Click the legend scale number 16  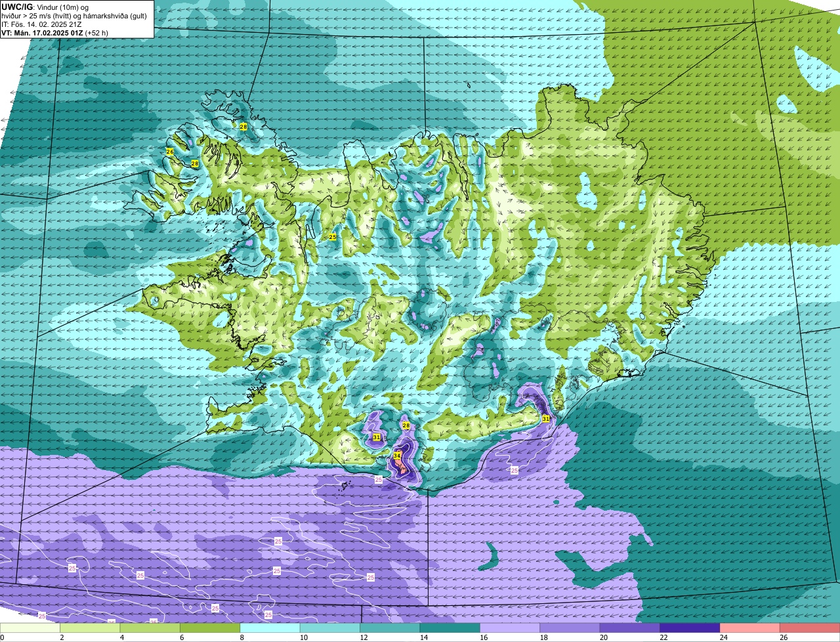(482, 637)
